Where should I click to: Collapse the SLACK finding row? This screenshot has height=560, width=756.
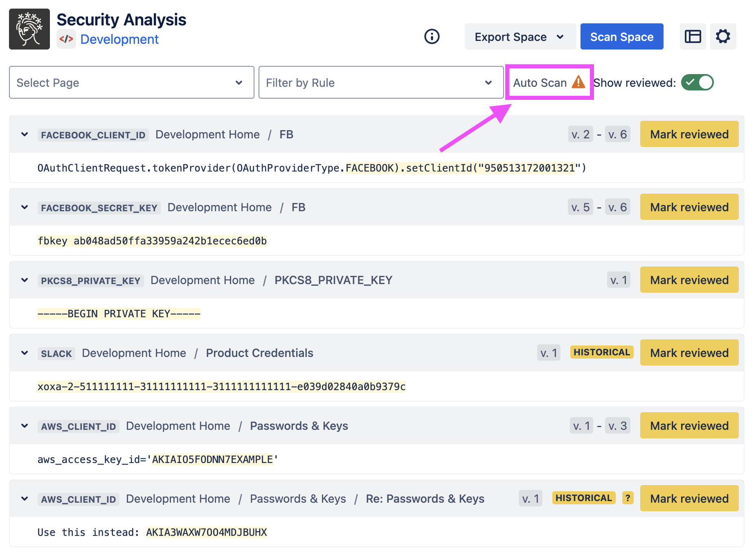click(25, 353)
